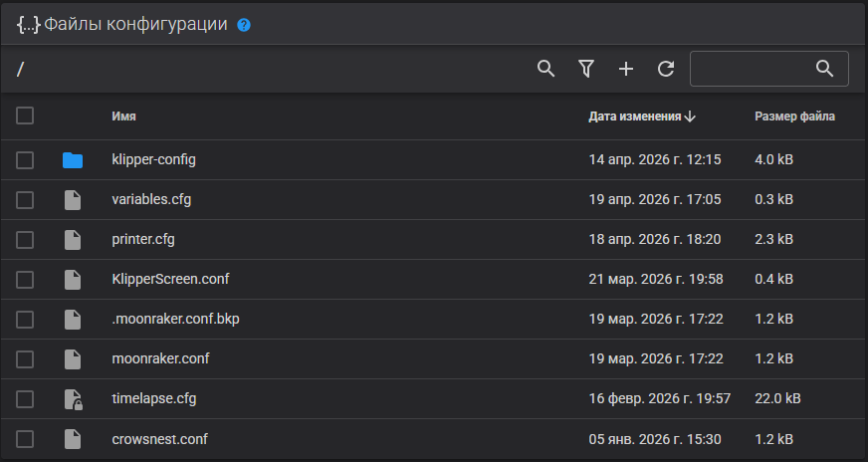This screenshot has height=462, width=868.
Task: Open the filter funnel icon
Action: point(585,69)
